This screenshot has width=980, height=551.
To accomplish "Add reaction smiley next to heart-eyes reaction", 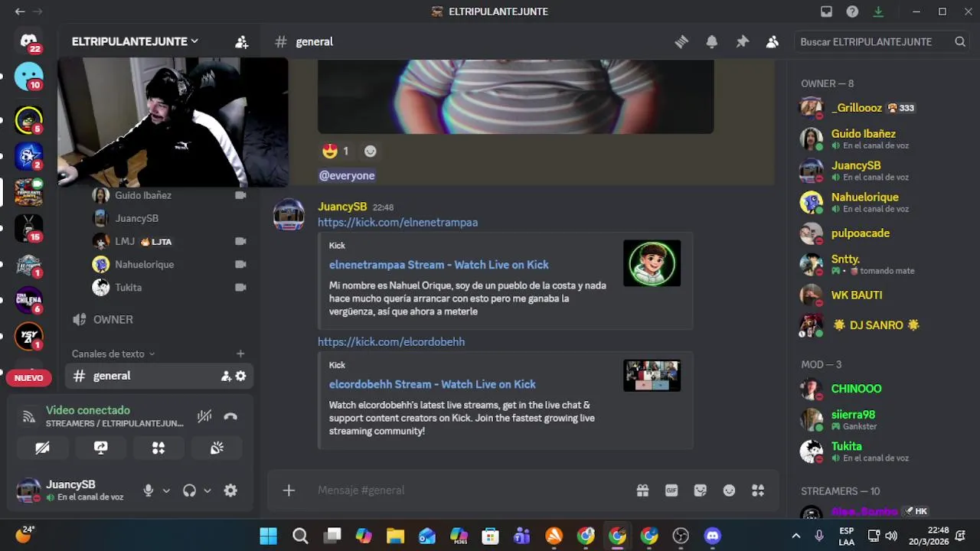I will pos(370,152).
